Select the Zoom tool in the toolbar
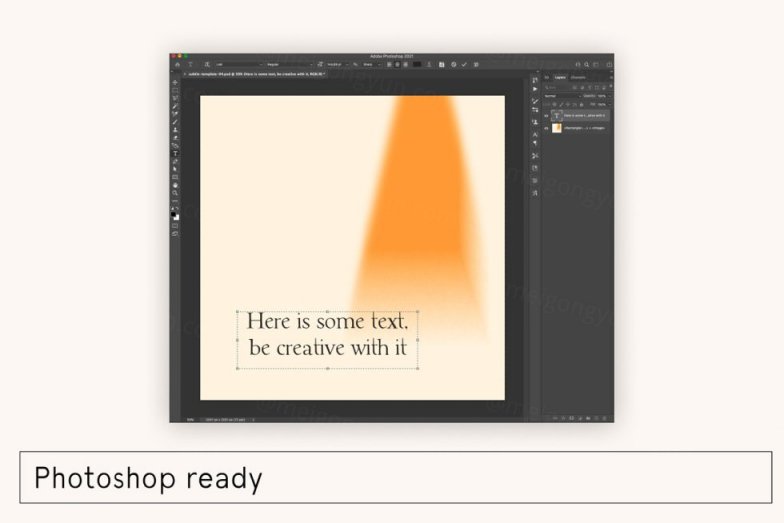Viewport: 784px width, 523px height. [x=175, y=192]
